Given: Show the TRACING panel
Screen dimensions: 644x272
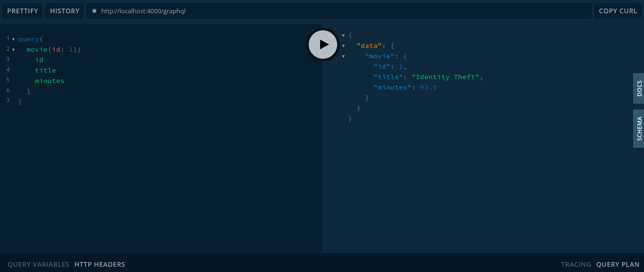Looking at the screenshot, I should [576, 264].
